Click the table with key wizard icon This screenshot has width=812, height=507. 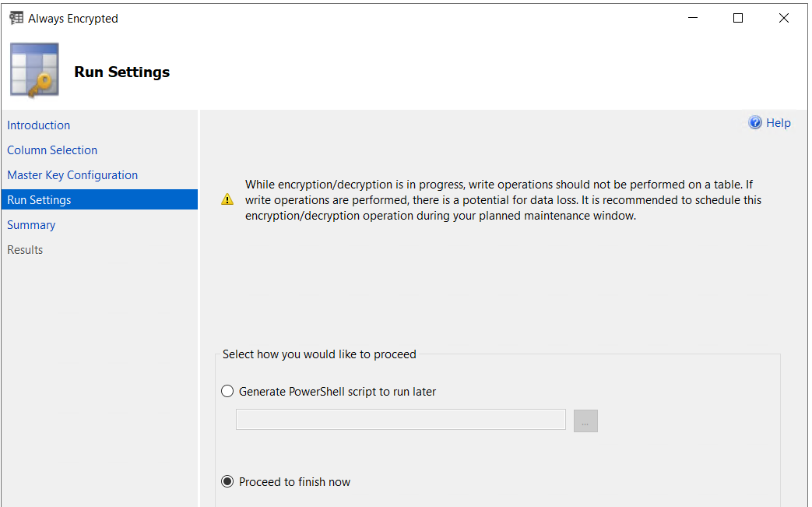coord(35,70)
